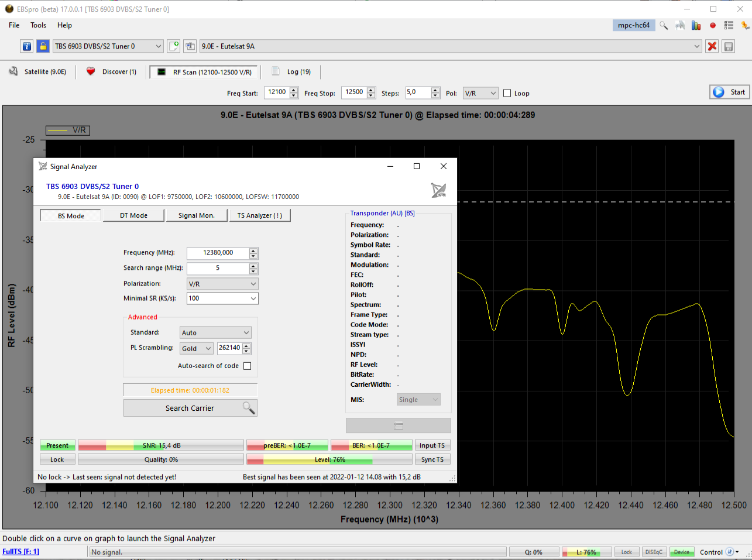
Task: Open the Control dropdown arrow in status bar
Action: pos(737,552)
